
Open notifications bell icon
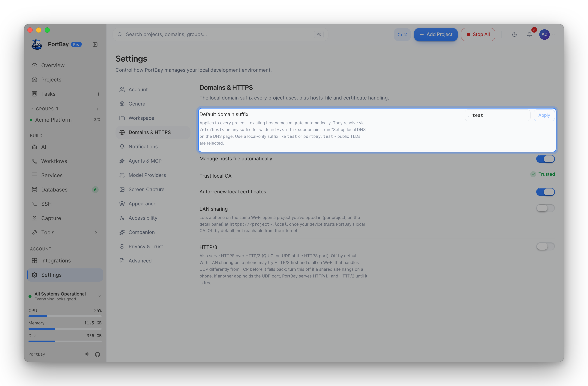pyautogui.click(x=529, y=34)
